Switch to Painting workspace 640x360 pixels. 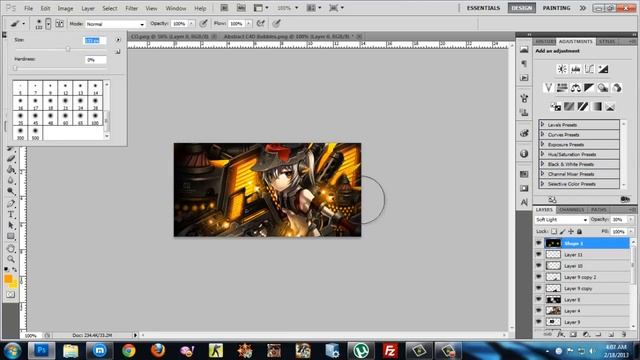(556, 8)
